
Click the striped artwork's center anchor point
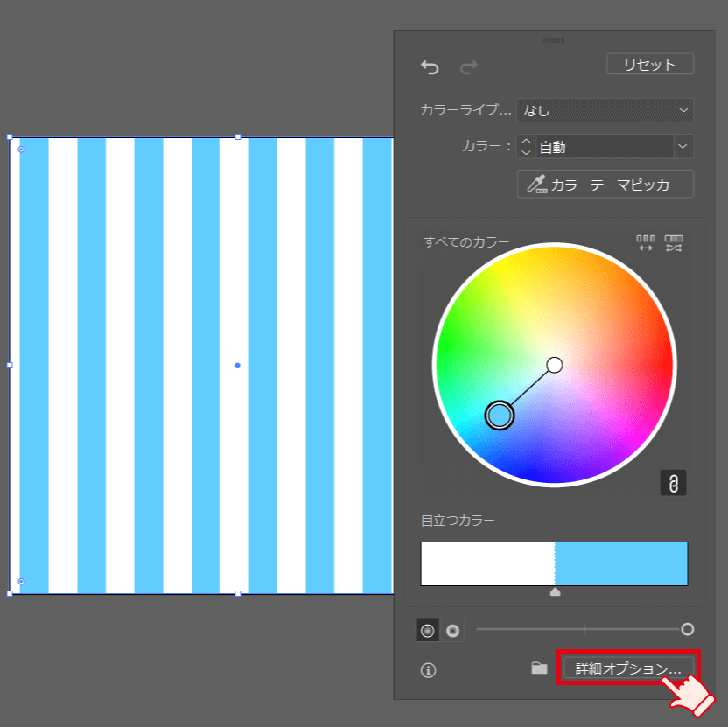click(x=236, y=366)
